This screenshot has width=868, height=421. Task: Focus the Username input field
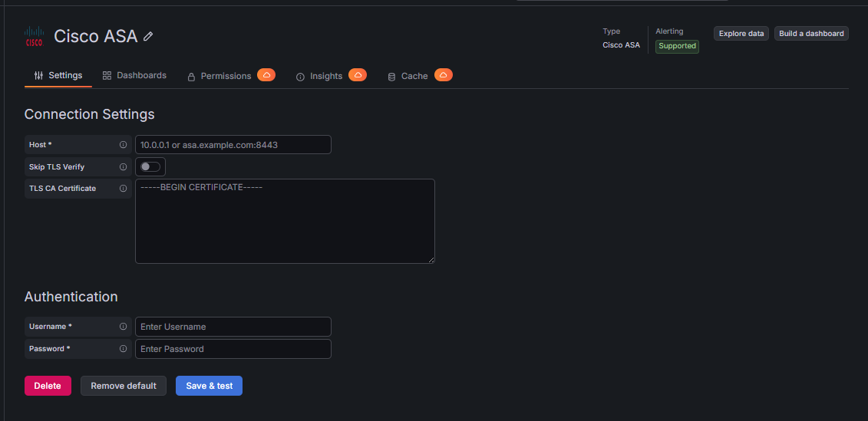233,327
